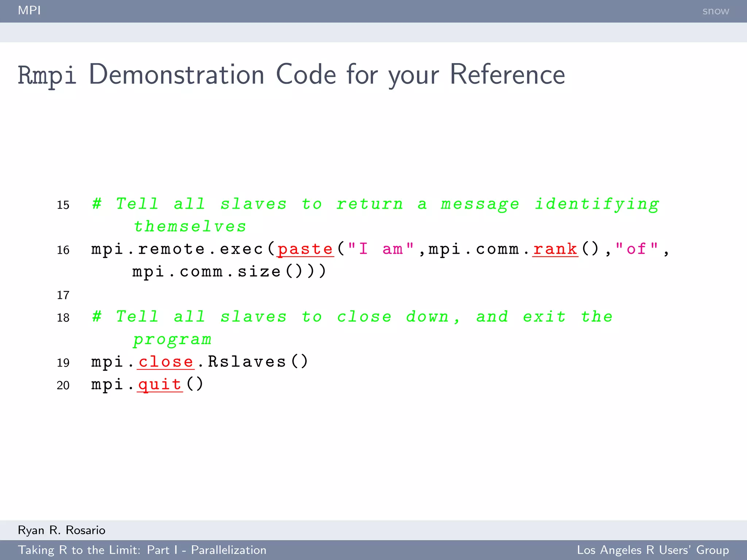Click '.Rslaves()' on line 19
Viewport: 747px width, 560px height.
[253, 362]
